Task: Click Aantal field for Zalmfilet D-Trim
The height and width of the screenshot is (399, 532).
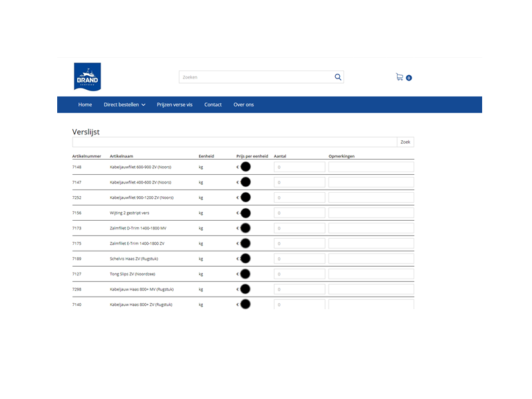Action: 300,228
